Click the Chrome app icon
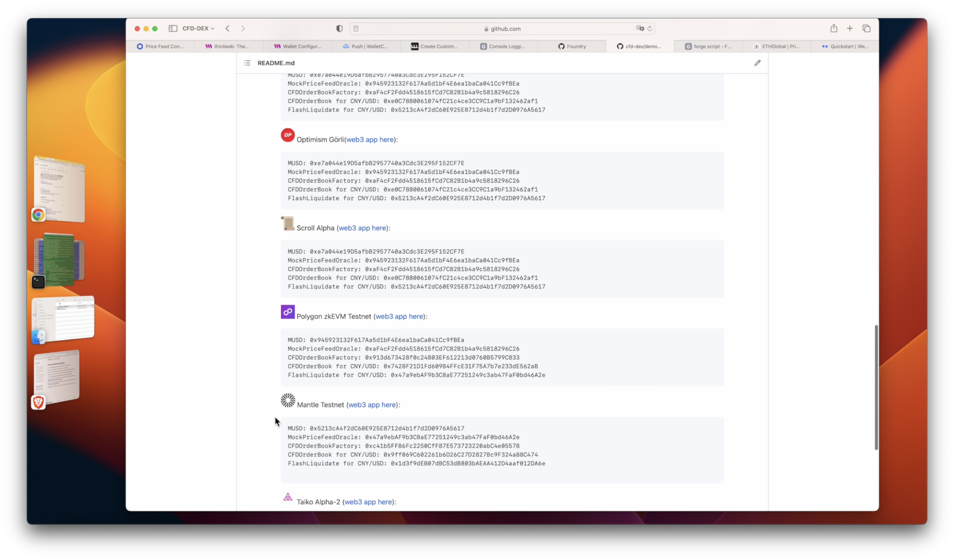 [38, 215]
